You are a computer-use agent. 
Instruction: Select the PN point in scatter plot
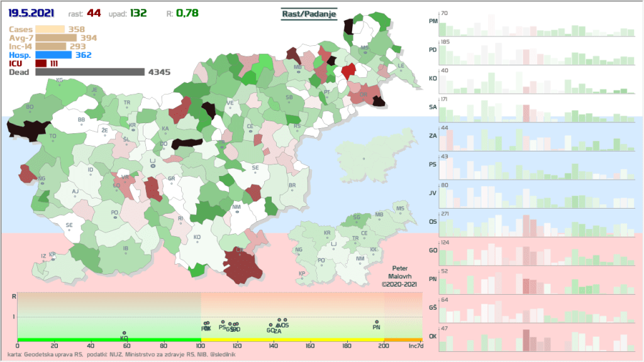point(377,323)
